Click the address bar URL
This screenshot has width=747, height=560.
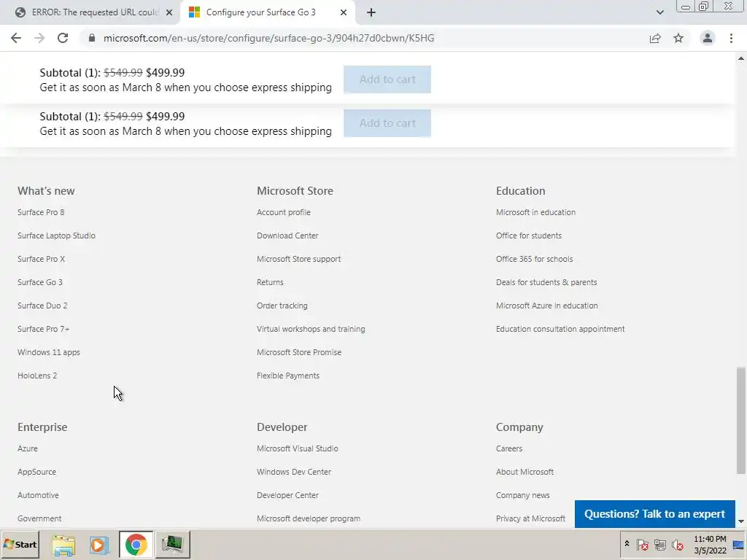[x=268, y=38]
